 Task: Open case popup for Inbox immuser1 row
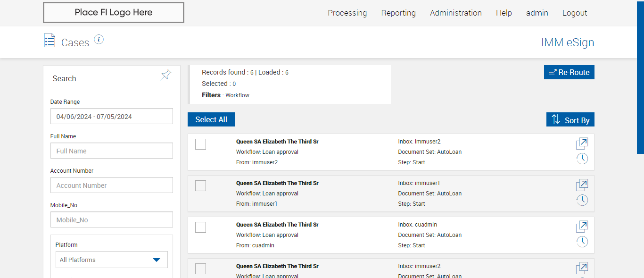pyautogui.click(x=582, y=185)
